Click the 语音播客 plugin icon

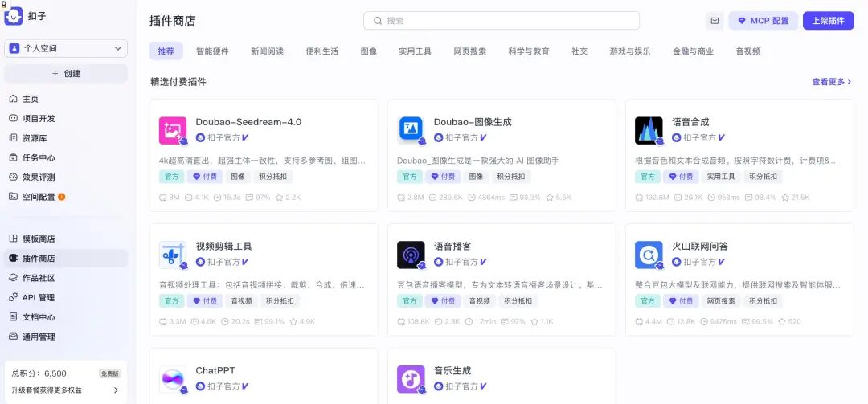411,255
